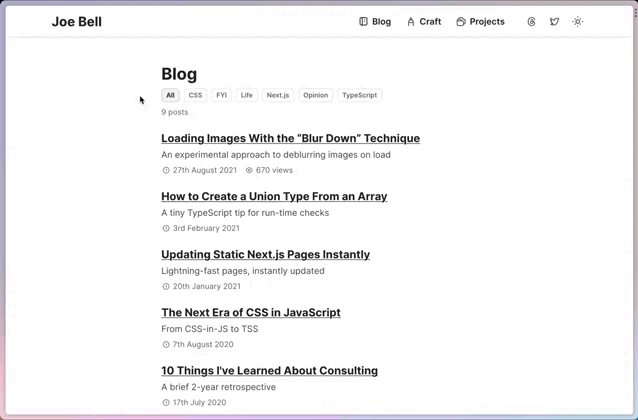Filter posts by FYI tag

tap(221, 95)
